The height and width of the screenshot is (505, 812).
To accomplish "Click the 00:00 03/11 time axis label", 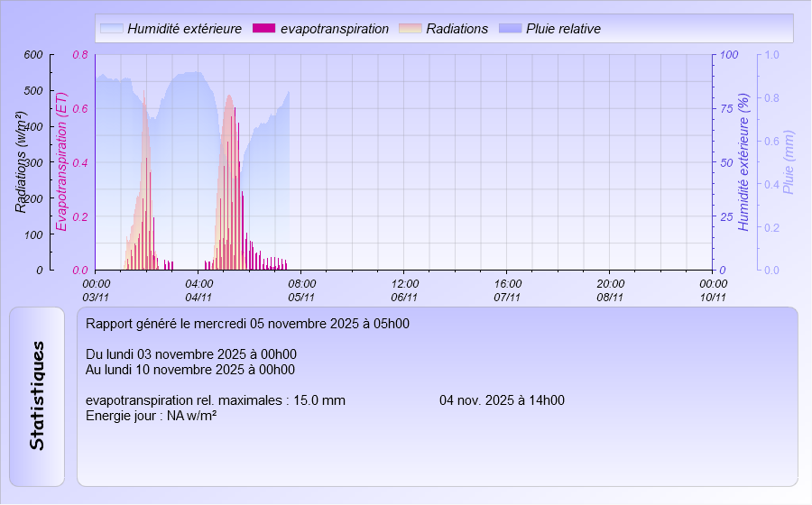I will point(97,290).
